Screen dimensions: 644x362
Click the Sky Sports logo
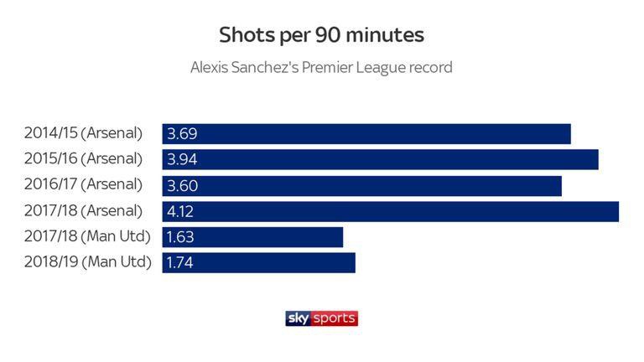(x=322, y=318)
